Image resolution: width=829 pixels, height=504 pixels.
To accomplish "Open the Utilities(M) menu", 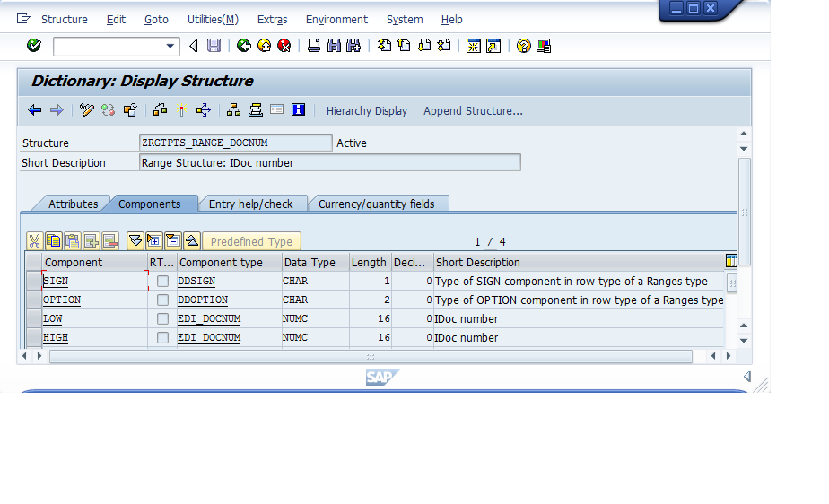I will pyautogui.click(x=213, y=19).
